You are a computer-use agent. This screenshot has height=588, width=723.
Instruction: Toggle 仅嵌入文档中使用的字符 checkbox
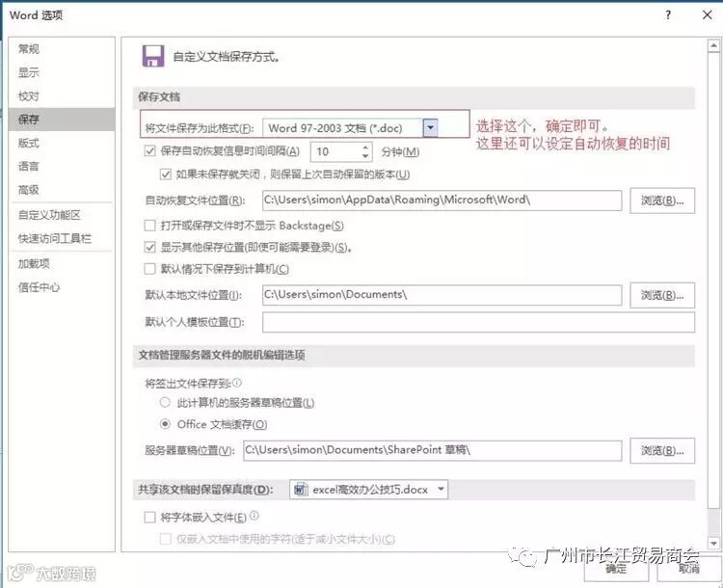click(x=166, y=539)
